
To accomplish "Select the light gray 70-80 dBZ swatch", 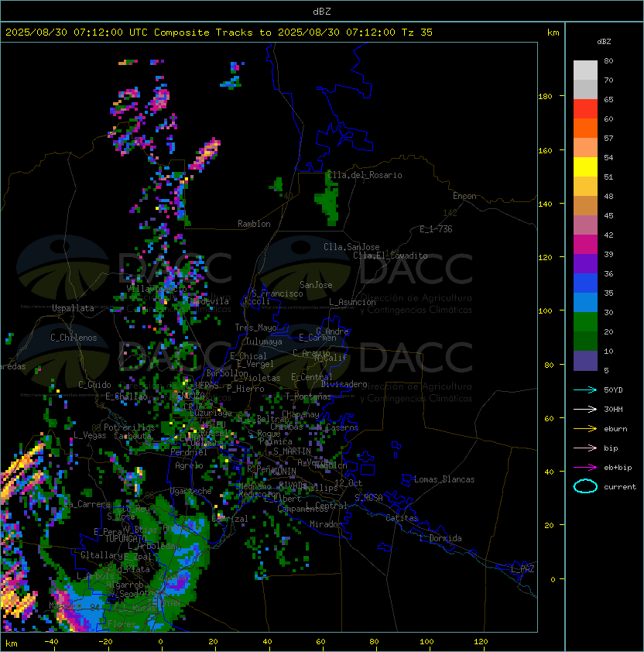I will coord(585,70).
